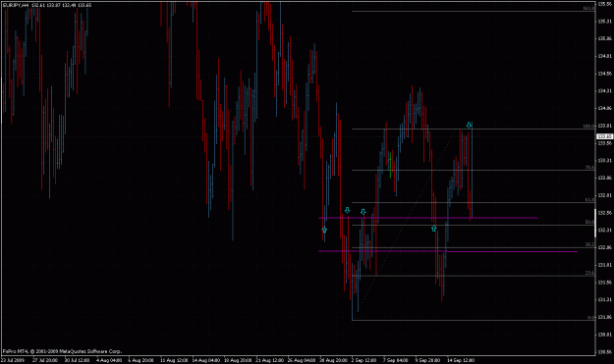The image size is (614, 364).
Task: Click the 78.6 Fibonacci level label
Action: pos(589,168)
